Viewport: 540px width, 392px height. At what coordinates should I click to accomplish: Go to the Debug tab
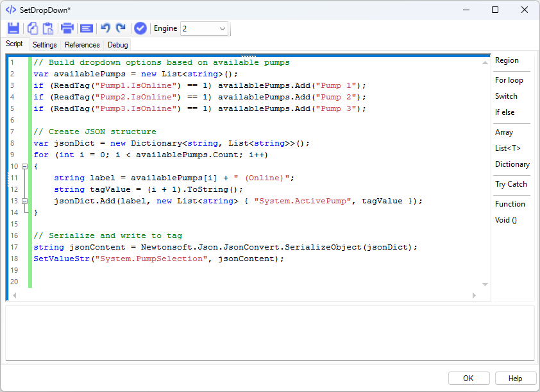tap(118, 45)
